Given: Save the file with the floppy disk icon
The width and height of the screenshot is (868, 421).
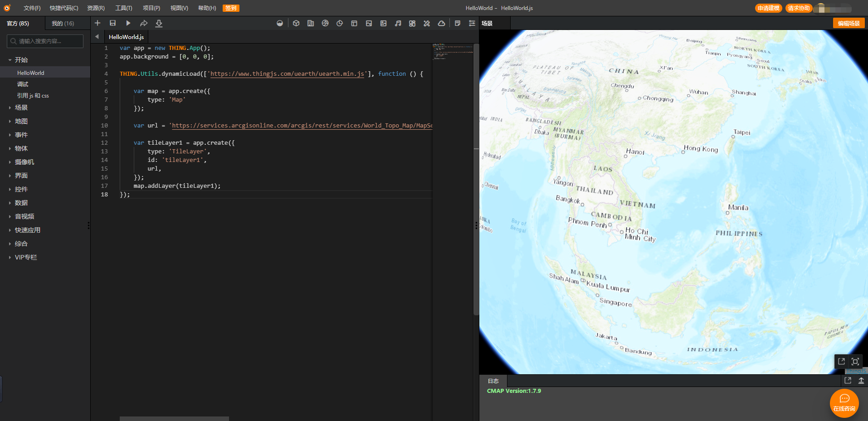Looking at the screenshot, I should point(113,23).
